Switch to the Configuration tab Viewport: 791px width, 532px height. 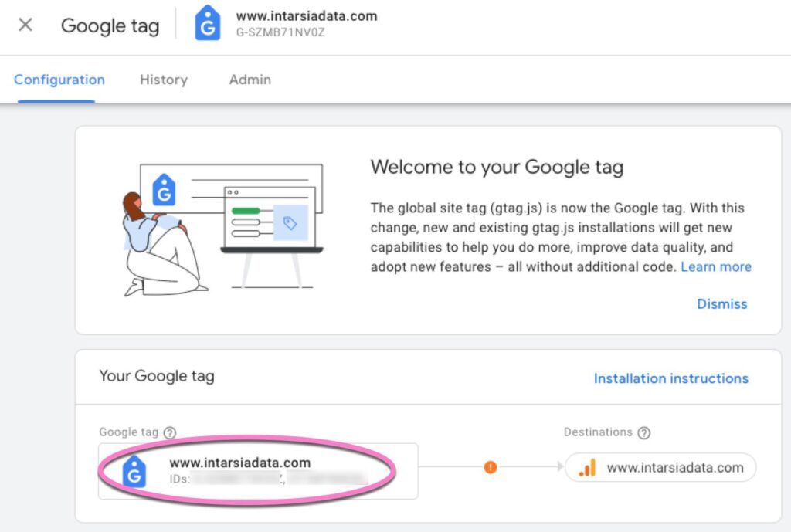[59, 80]
